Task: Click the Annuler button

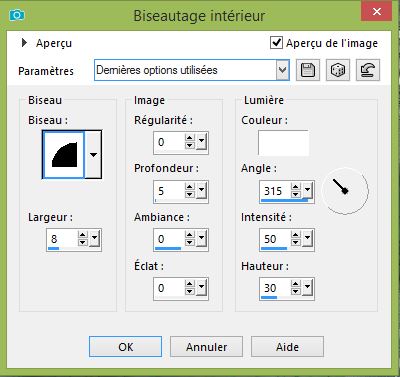Action: point(206,347)
